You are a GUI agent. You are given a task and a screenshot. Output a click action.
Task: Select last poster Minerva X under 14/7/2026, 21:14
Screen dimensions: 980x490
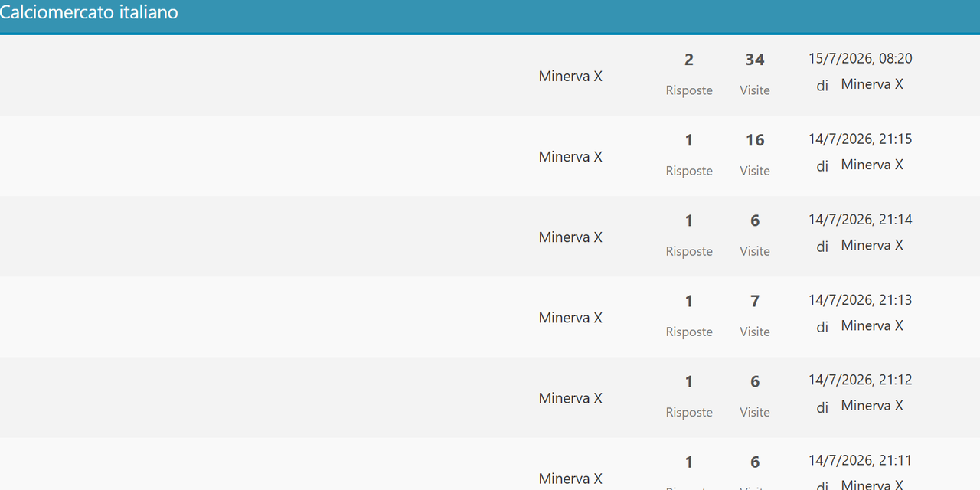click(x=872, y=245)
